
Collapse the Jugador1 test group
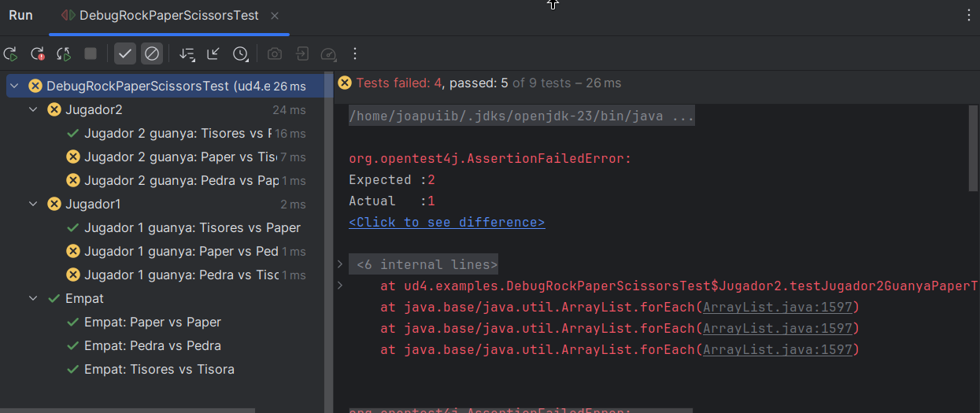coord(33,205)
